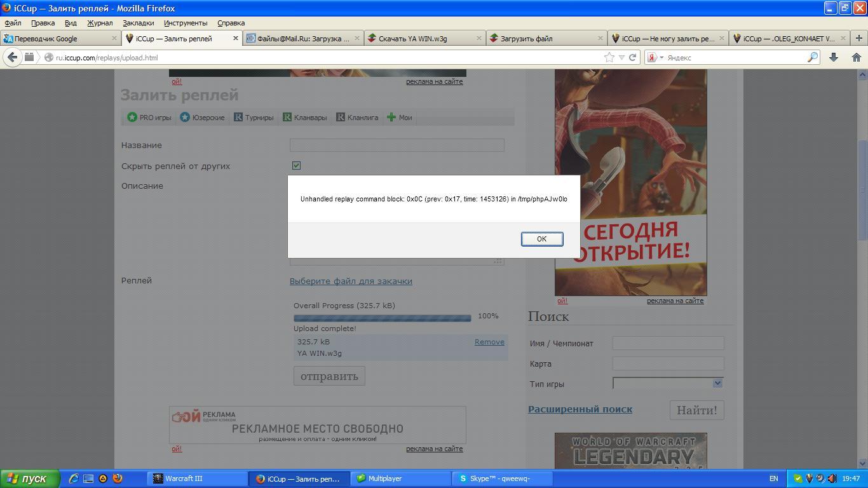Open the World of Warcraft Legendary banner
Viewport: 868px width, 488px height.
pyautogui.click(x=630, y=451)
